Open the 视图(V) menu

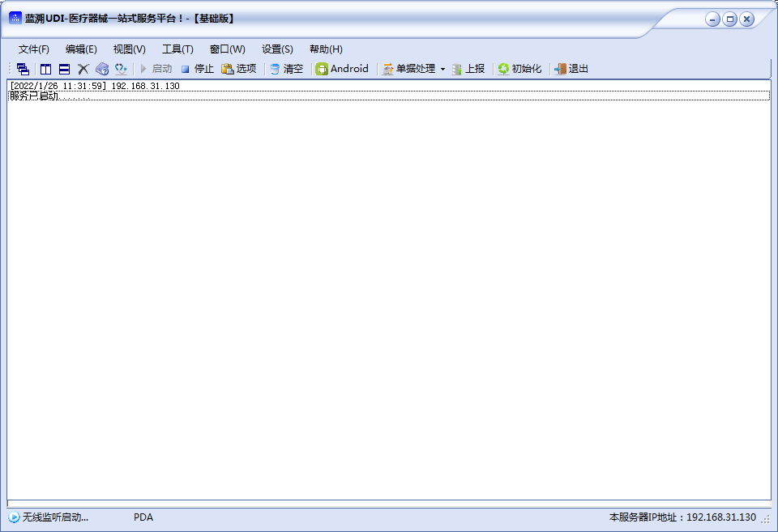click(129, 49)
